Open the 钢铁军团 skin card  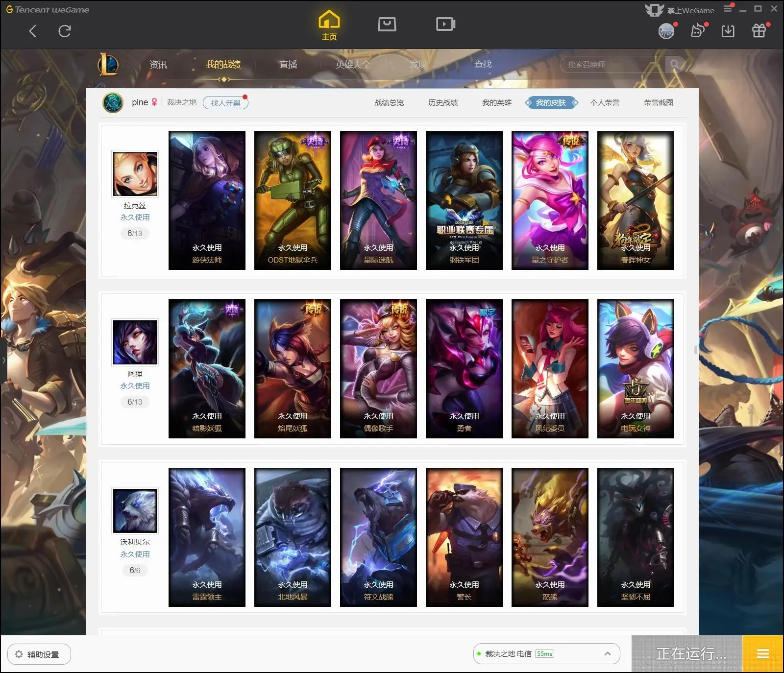[x=464, y=200]
